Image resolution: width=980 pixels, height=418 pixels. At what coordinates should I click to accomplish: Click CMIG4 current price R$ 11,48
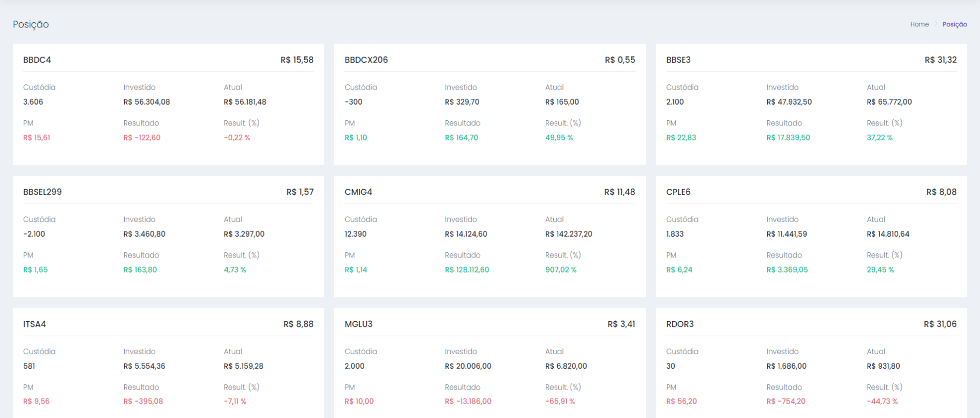620,192
